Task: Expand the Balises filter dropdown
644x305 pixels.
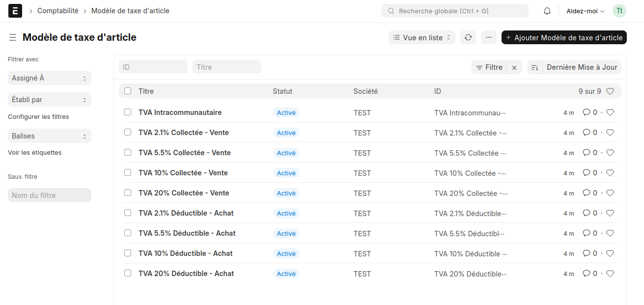Action: click(x=50, y=136)
